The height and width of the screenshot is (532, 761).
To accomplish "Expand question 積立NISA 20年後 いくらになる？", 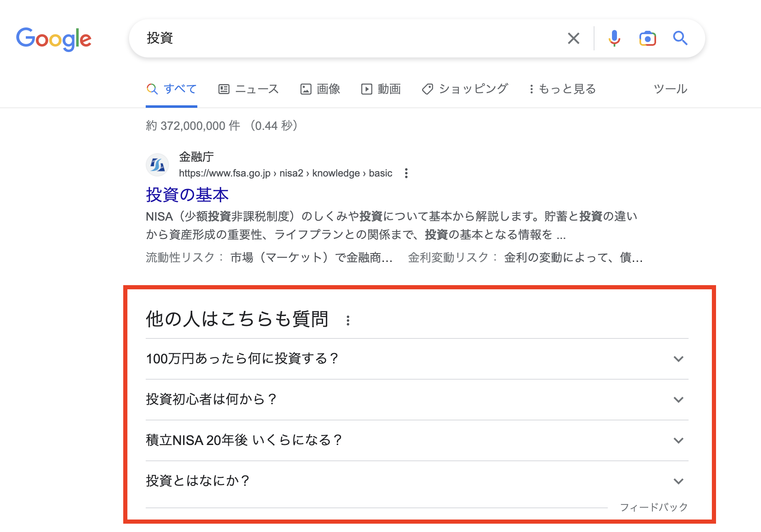I will pos(417,440).
